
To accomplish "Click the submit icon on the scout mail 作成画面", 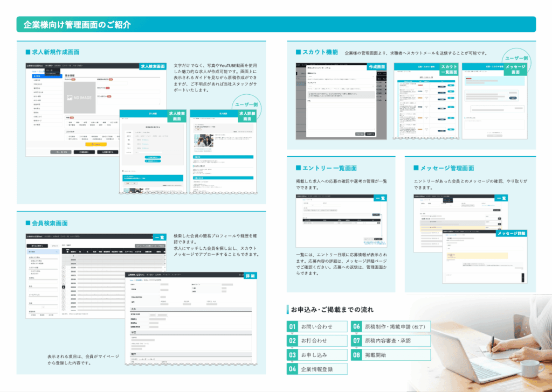I will (370, 134).
